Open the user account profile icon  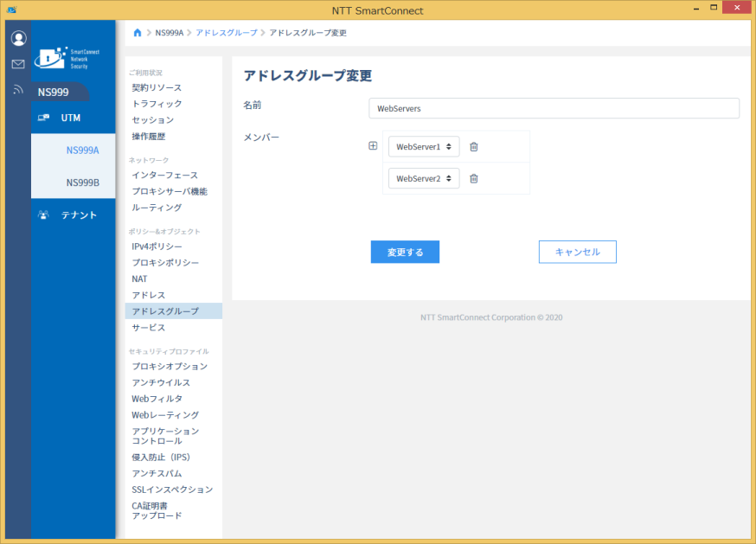coord(18,38)
